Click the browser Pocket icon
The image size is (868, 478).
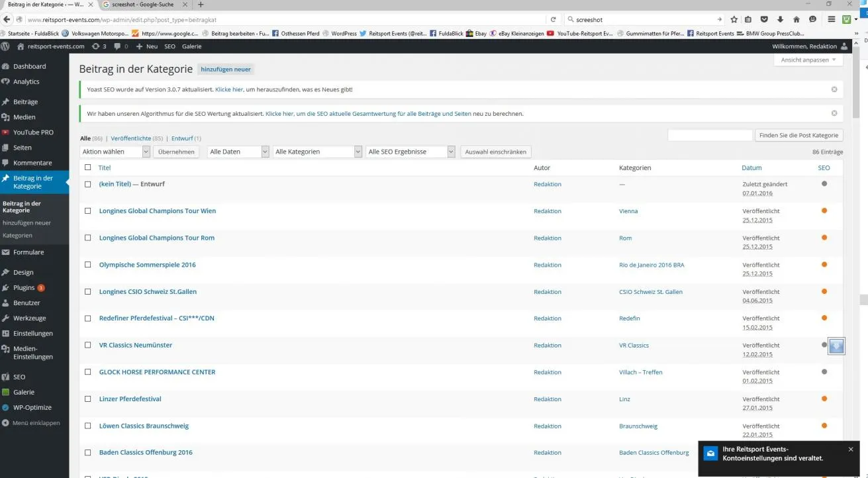(x=765, y=20)
